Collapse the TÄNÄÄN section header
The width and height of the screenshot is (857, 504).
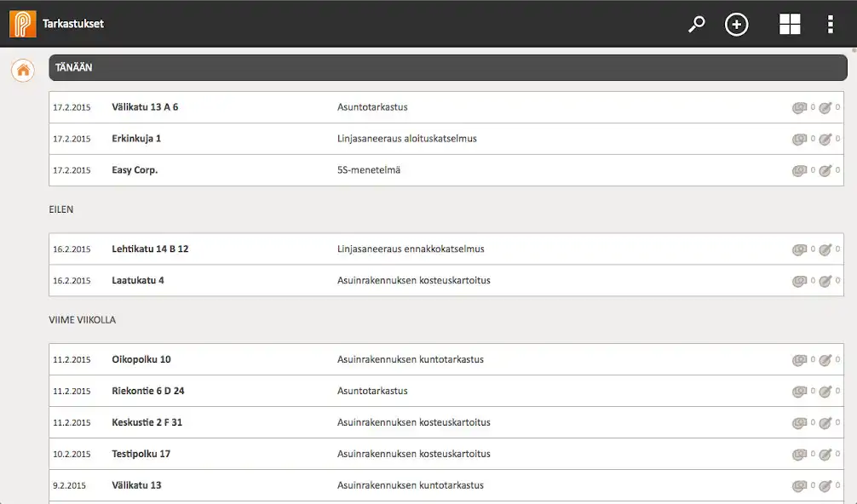click(x=447, y=68)
